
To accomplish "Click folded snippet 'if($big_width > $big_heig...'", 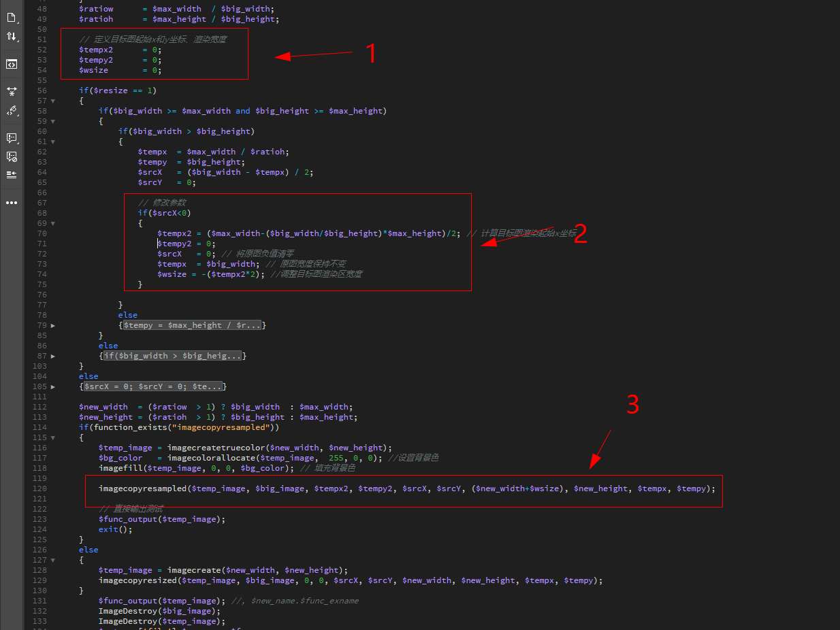I will (x=172, y=356).
